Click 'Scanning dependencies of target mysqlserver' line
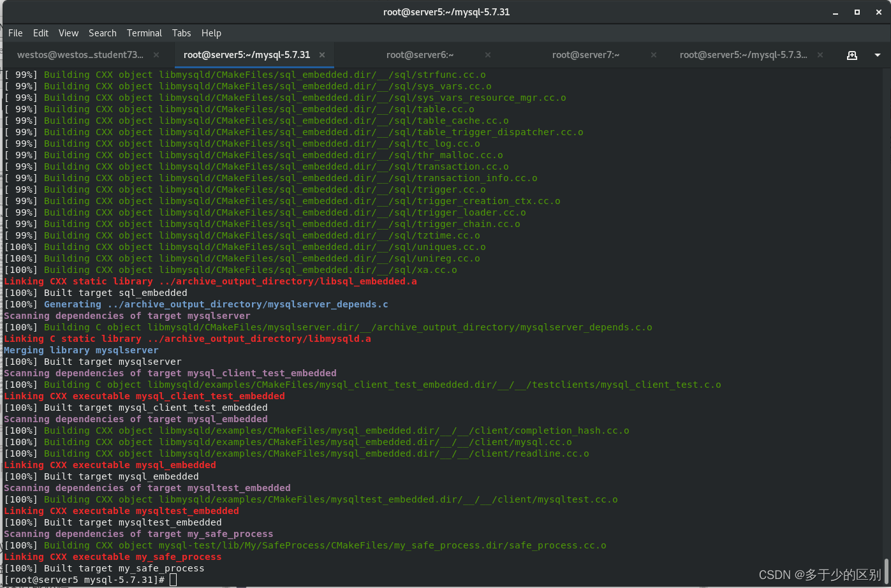Image resolution: width=891 pixels, height=588 pixels. click(x=127, y=316)
